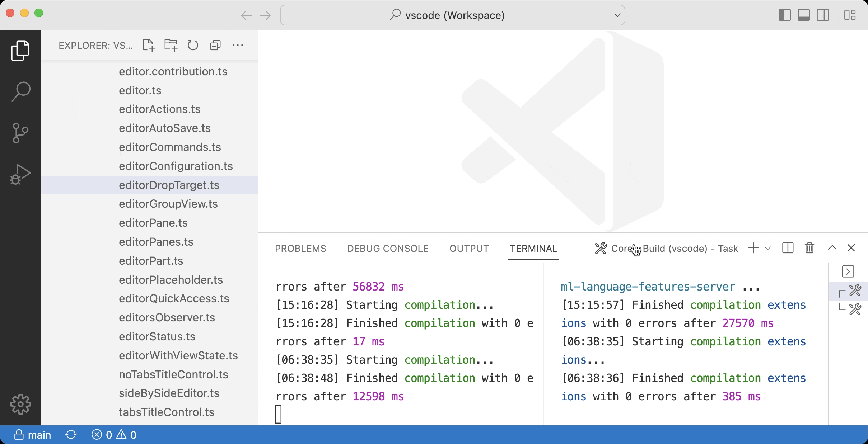Open the Source Control view

20,133
